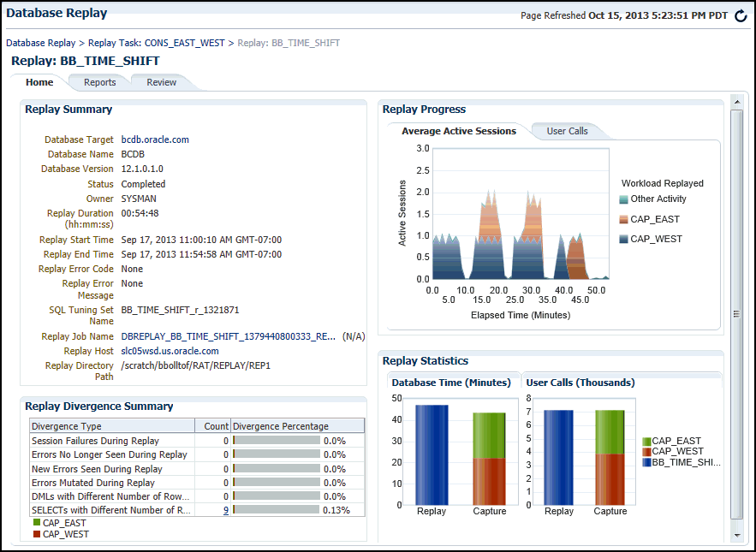Open Replay Task: CONS_EAST_WEST breadcrumb
Screen dimensions: 756x552
157,43
